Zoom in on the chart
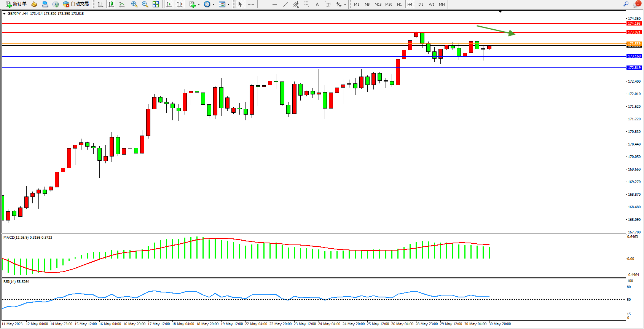The height and width of the screenshot is (329, 644). 134,4
